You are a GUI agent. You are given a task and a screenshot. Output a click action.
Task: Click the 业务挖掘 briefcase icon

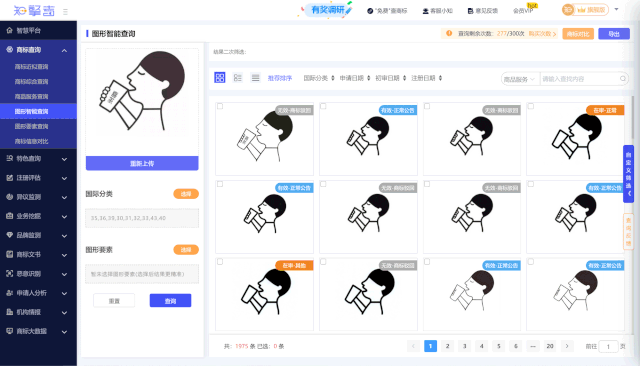pos(9,216)
